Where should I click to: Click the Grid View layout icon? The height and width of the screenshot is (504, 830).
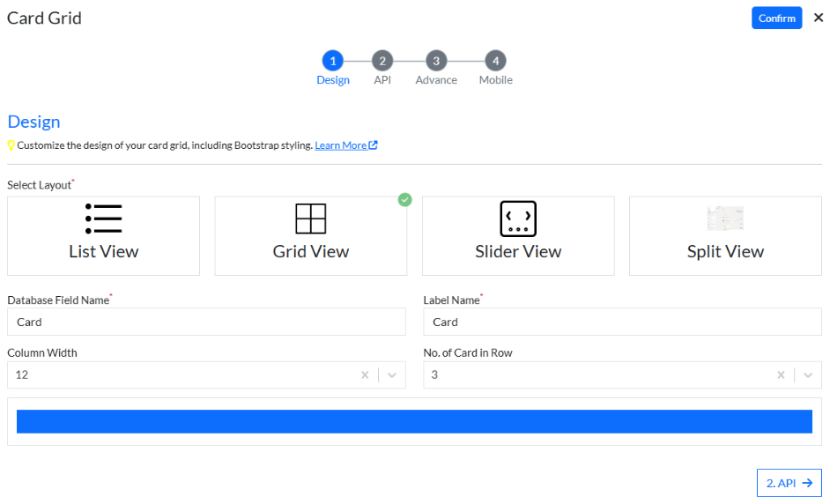pos(310,219)
